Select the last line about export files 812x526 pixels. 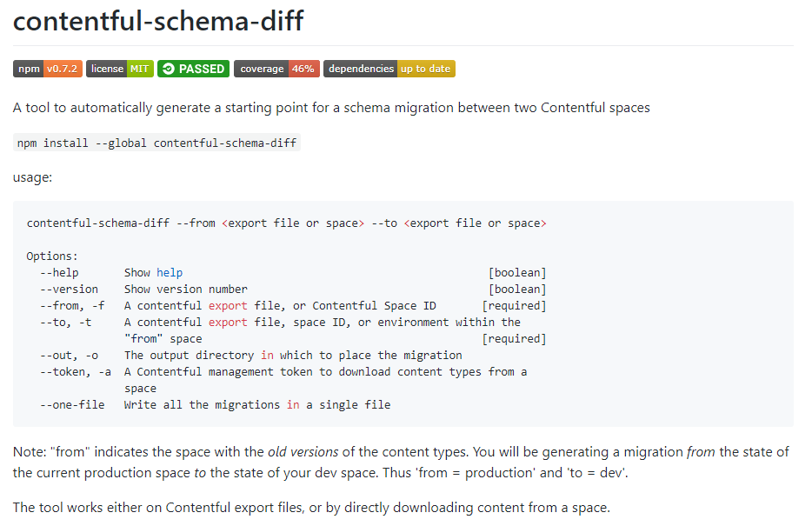point(312,508)
